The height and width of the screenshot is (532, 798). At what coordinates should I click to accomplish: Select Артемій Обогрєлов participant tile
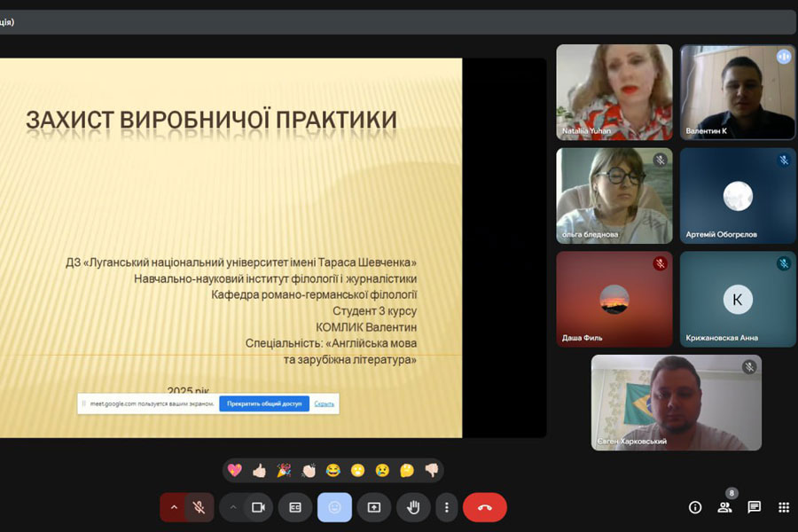(x=738, y=195)
